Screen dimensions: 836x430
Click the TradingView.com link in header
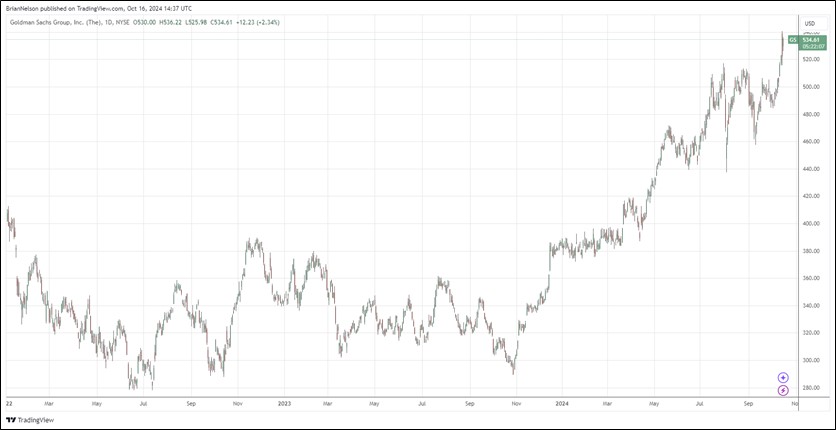(x=98, y=8)
